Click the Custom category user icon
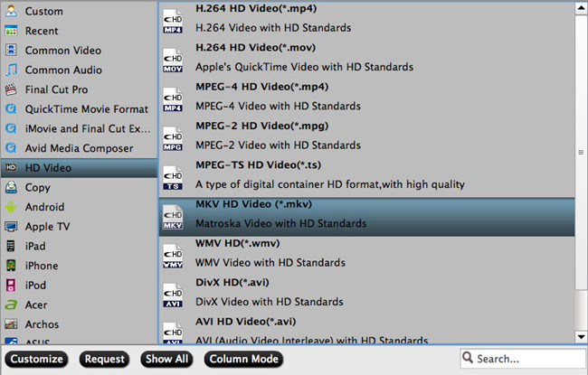 (x=11, y=11)
